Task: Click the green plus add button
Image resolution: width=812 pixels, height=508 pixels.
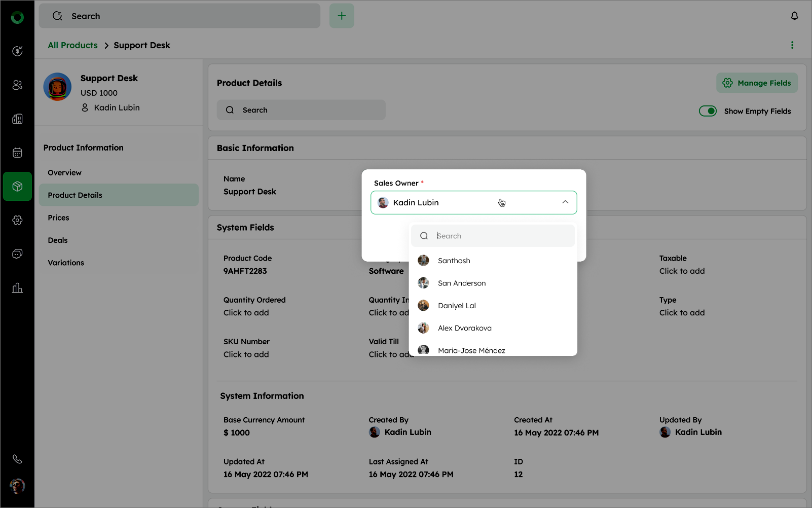Action: pyautogui.click(x=342, y=16)
